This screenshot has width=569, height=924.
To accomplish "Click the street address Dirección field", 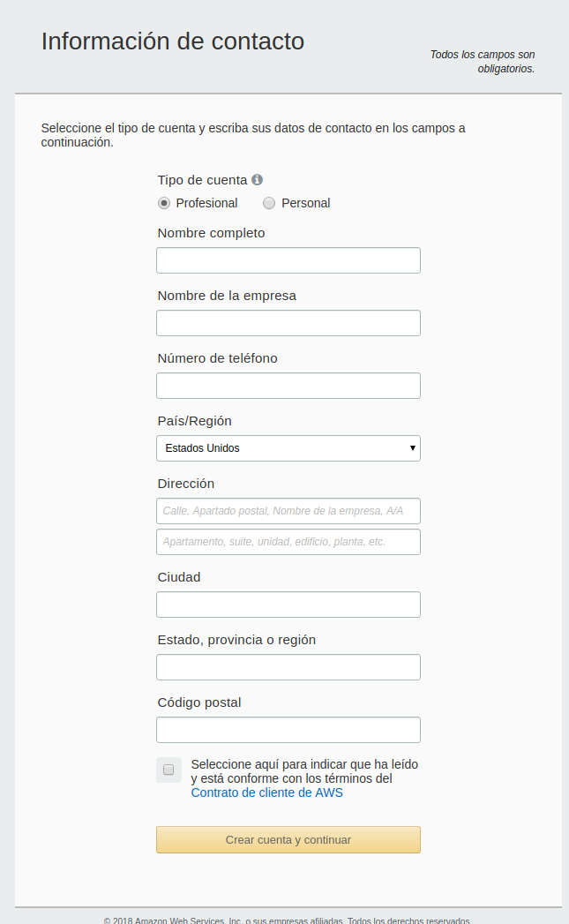I will pyautogui.click(x=288, y=510).
